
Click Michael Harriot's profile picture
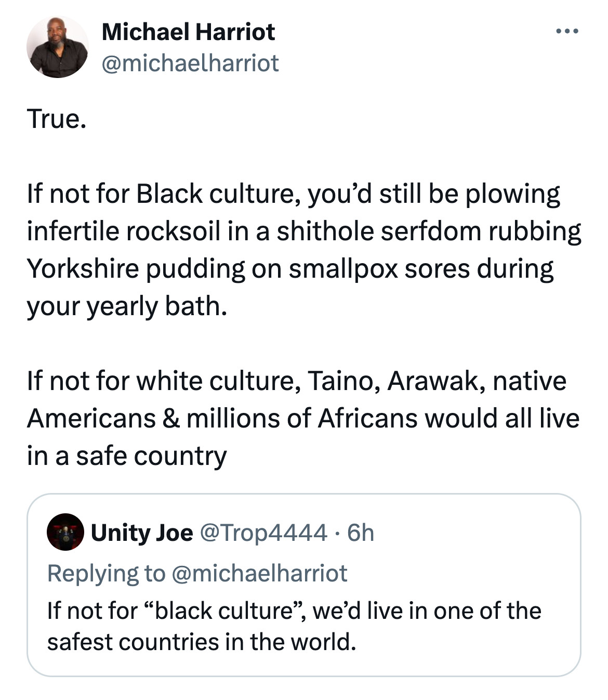coord(58,47)
